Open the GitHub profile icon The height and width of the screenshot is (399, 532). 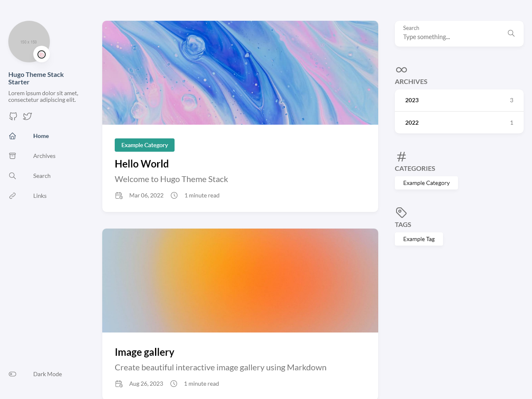point(13,116)
